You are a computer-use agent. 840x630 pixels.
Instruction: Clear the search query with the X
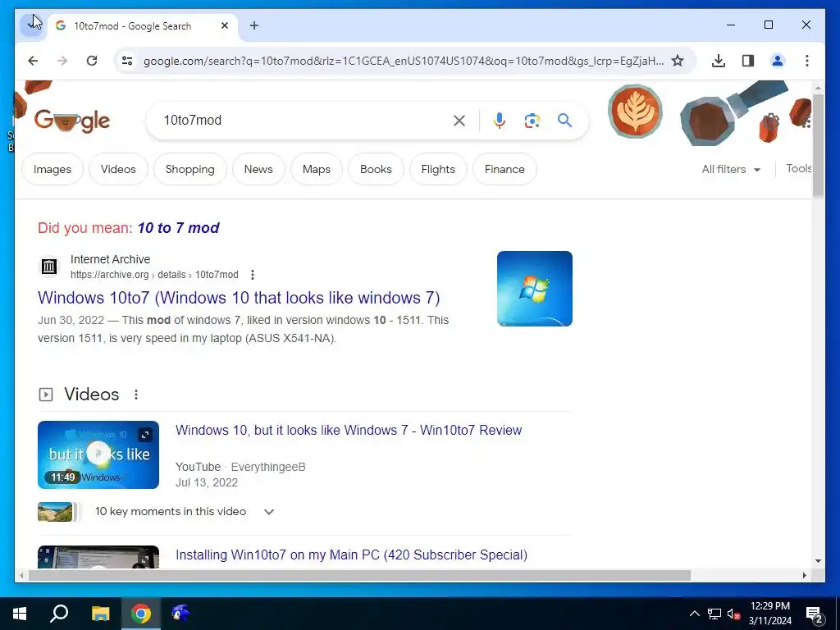coord(459,121)
